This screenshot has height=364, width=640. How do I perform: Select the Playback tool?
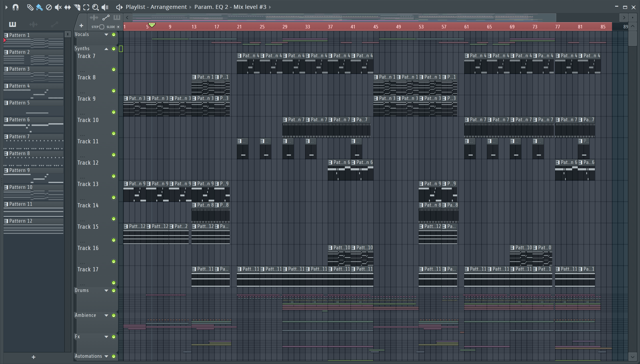click(105, 7)
